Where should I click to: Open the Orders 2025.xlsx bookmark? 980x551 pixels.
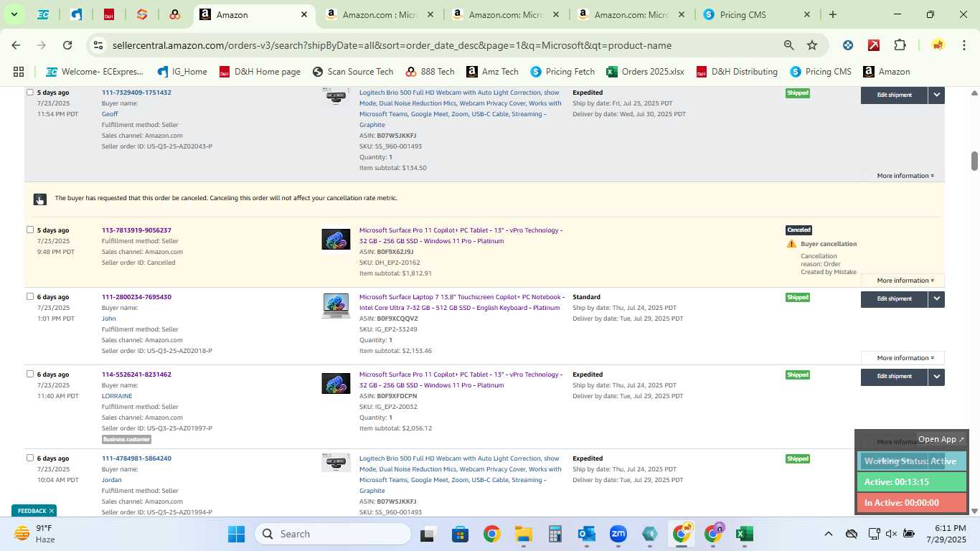pos(645,72)
